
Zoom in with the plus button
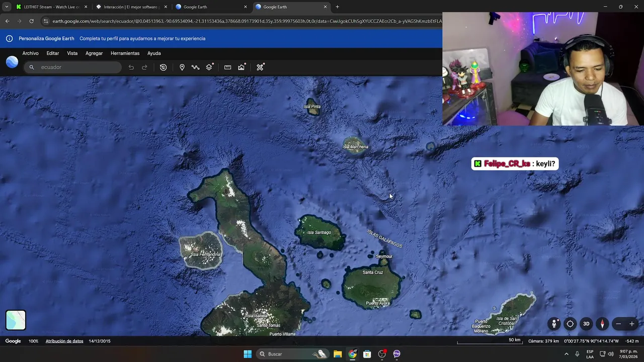[632, 324]
